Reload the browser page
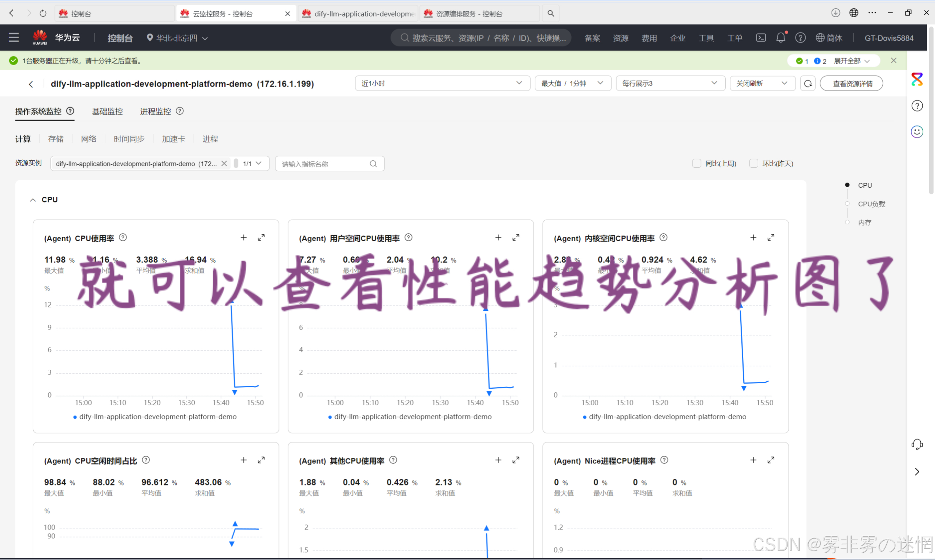 click(43, 13)
